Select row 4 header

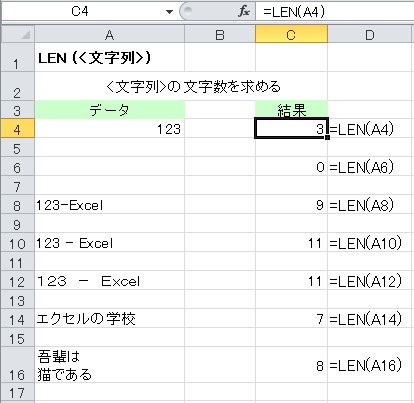tap(17, 129)
